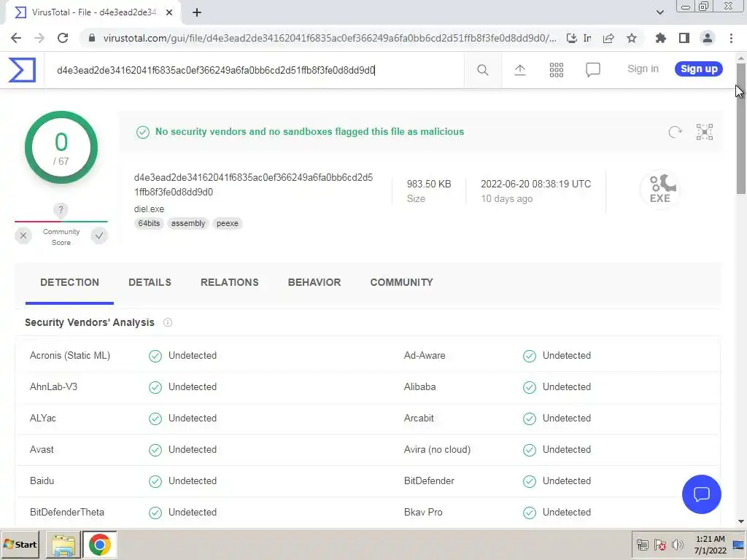Click the scrollbar down arrow
This screenshot has width=747, height=560.
point(741,522)
